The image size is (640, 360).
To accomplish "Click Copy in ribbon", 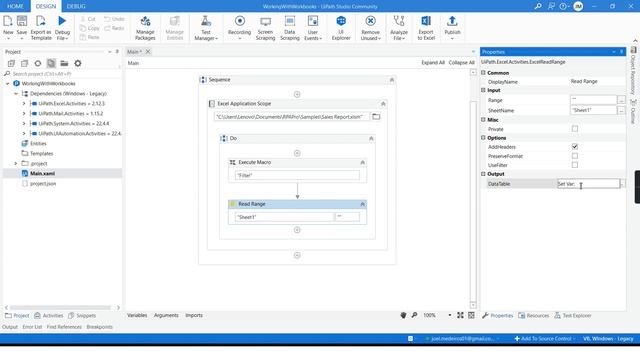I will 90,28.
